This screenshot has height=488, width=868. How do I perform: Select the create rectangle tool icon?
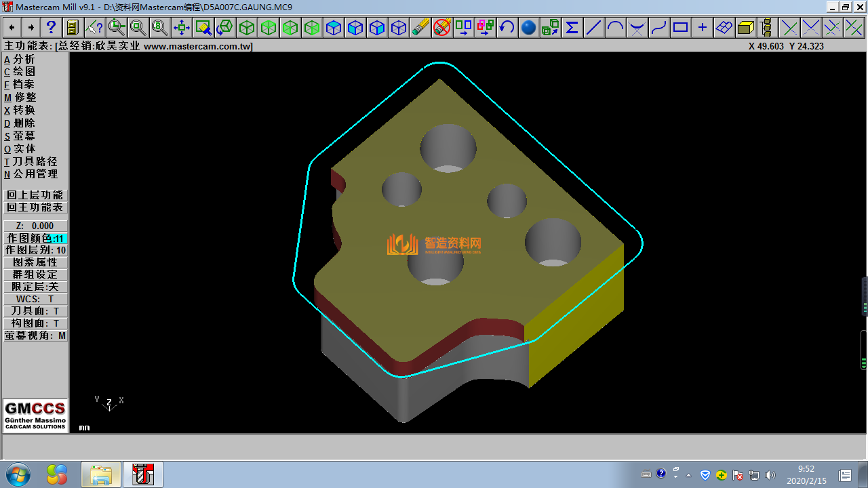680,28
